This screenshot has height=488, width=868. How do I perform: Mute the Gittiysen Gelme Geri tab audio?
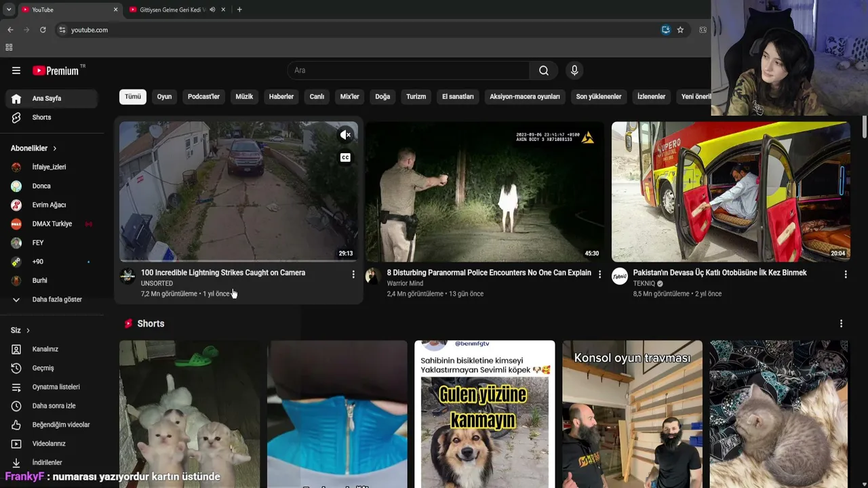point(212,9)
